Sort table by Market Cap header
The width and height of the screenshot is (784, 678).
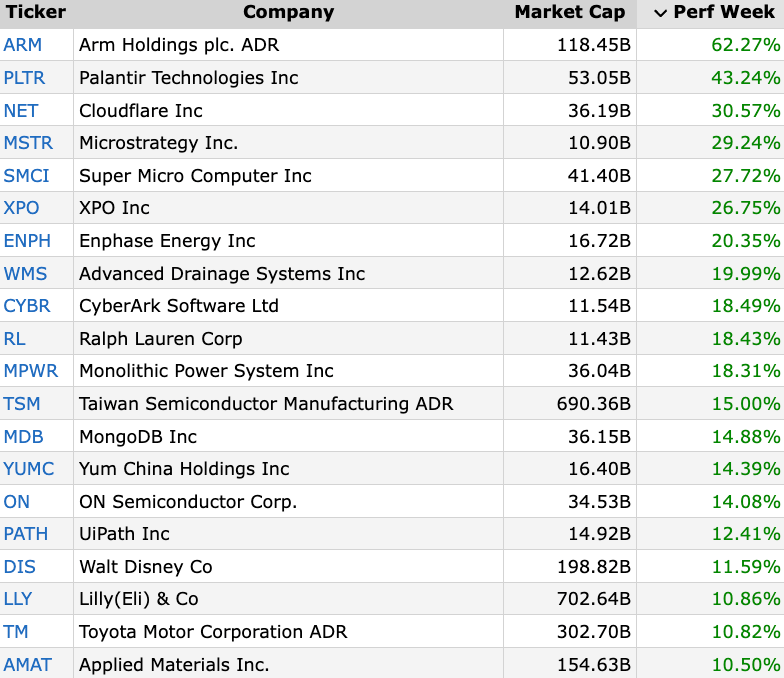[x=569, y=13]
